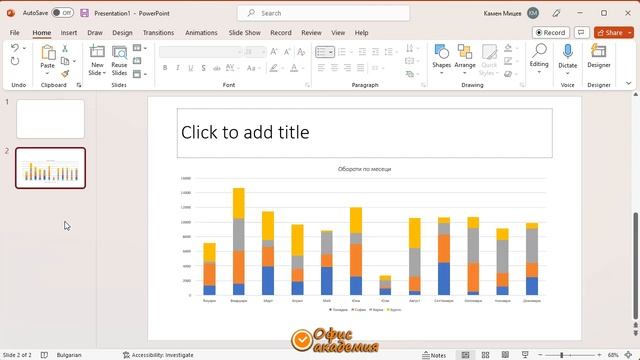
Task: Open the font size combo box
Action: (255, 52)
